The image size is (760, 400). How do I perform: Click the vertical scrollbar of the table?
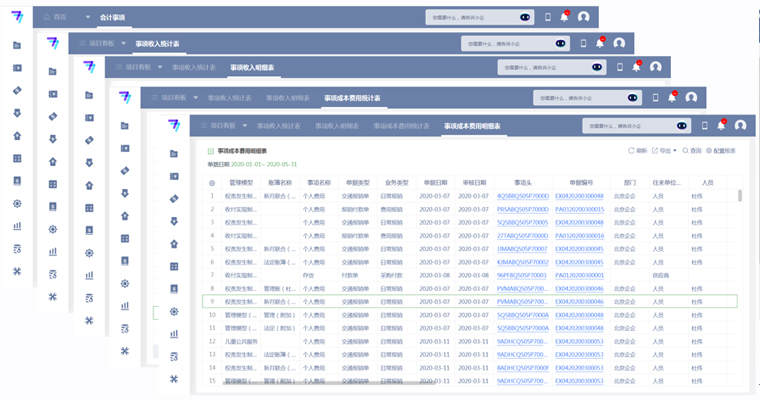click(x=740, y=195)
